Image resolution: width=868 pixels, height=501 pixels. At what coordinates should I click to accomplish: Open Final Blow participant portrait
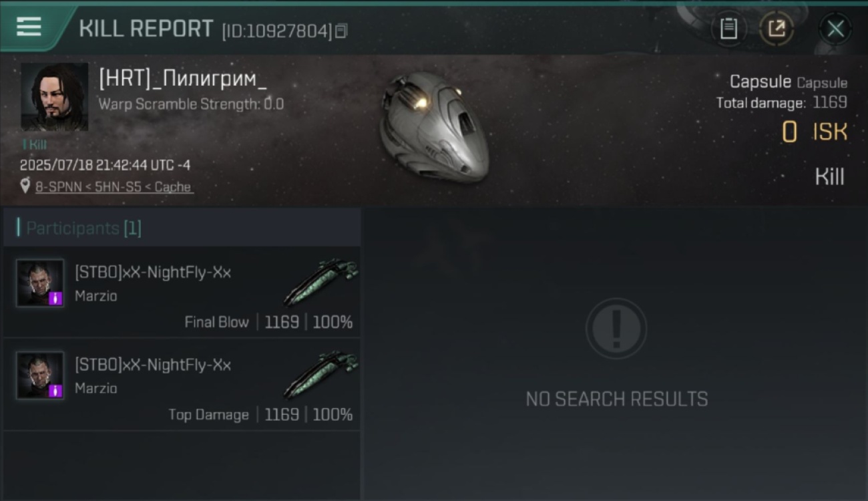[x=40, y=283]
